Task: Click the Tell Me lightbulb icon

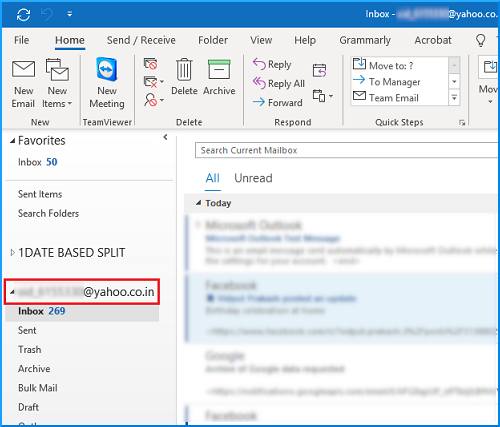Action: [x=480, y=40]
